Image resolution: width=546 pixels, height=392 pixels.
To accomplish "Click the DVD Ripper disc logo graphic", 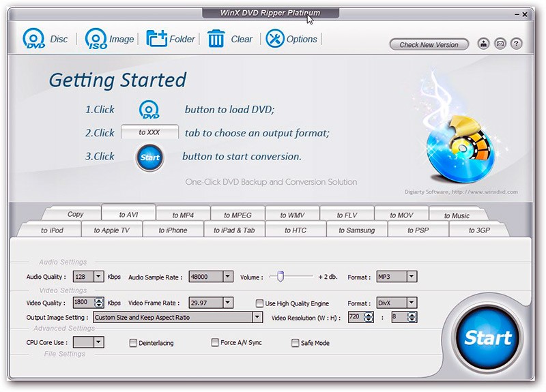I will point(460,148).
